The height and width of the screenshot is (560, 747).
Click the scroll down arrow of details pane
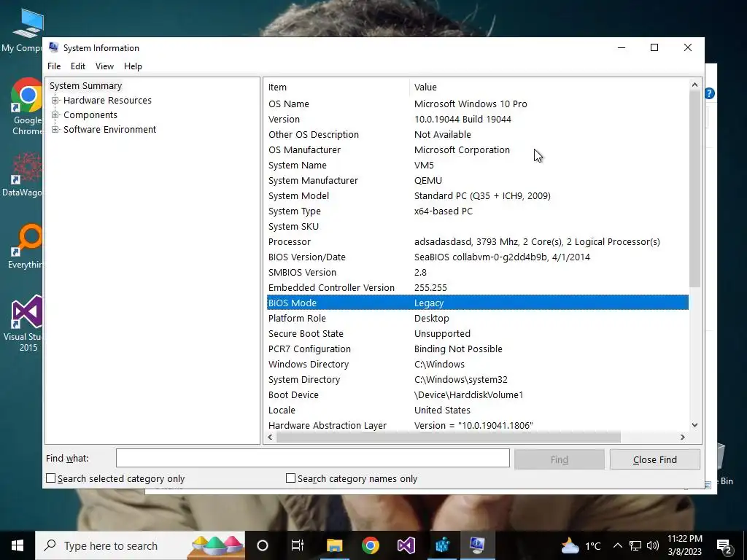coord(694,425)
